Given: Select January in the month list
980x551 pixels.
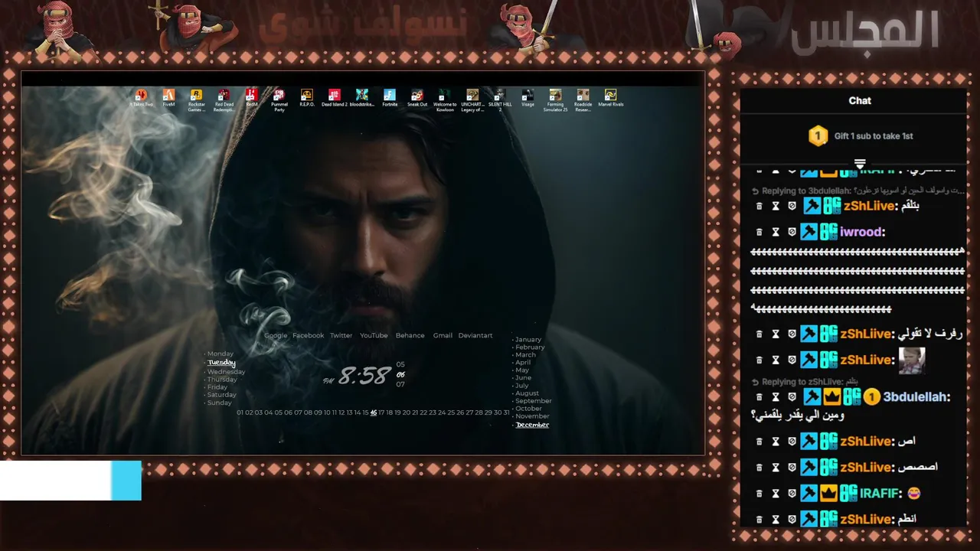Looking at the screenshot, I should (528, 340).
